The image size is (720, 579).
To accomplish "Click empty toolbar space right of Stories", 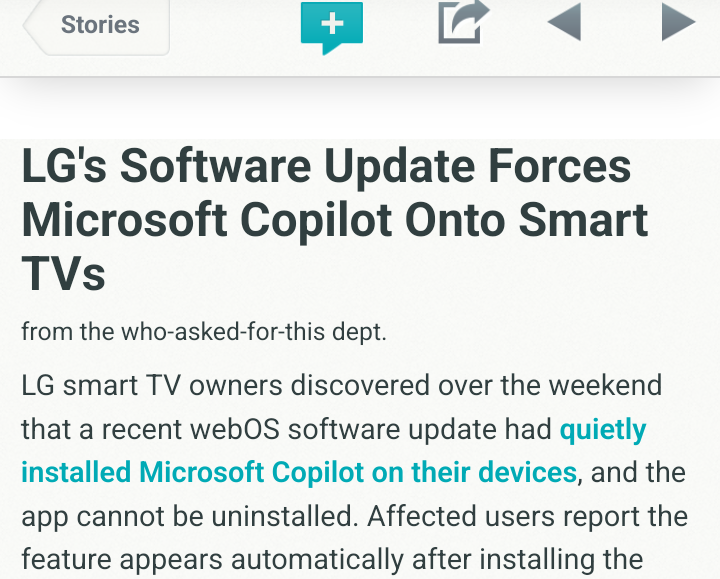I will (235, 25).
